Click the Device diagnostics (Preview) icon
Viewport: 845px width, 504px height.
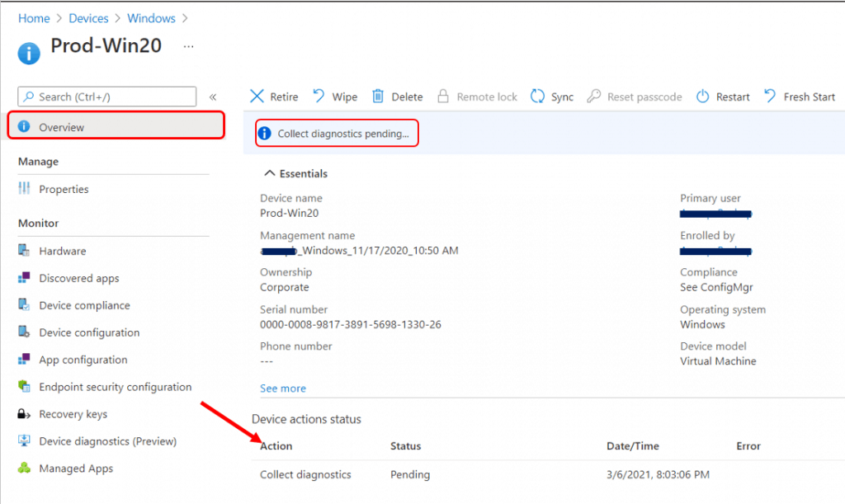tap(24, 440)
